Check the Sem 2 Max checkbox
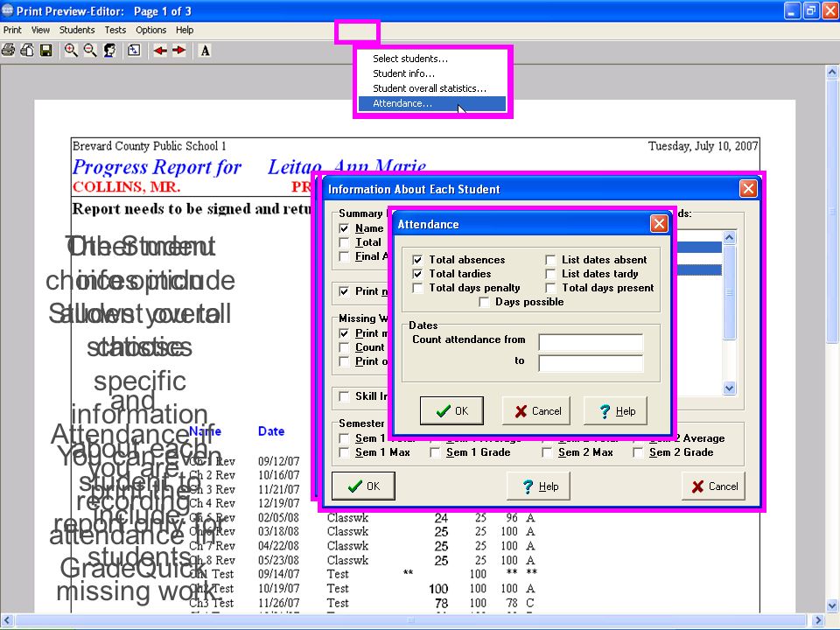Screen dimensions: 840x630 (547, 452)
